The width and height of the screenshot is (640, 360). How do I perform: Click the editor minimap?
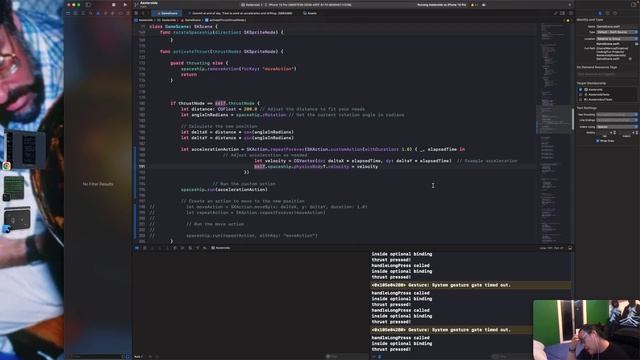coord(554,133)
